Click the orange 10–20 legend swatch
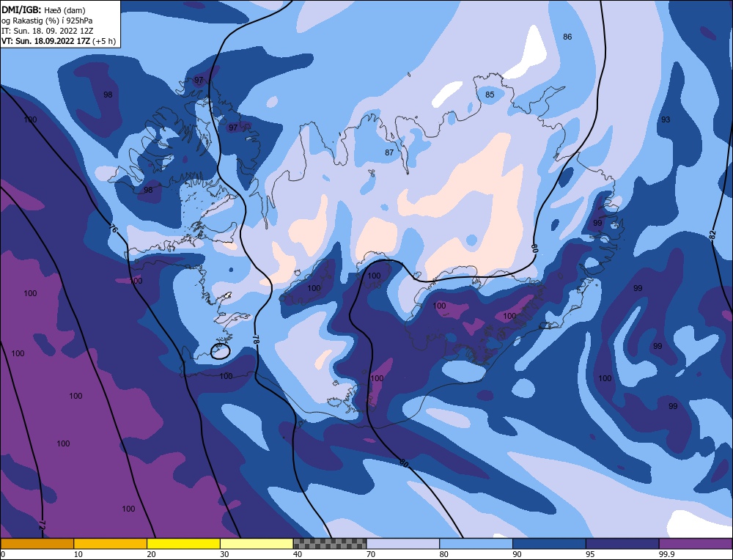This screenshot has height=560, width=733. 111,544
